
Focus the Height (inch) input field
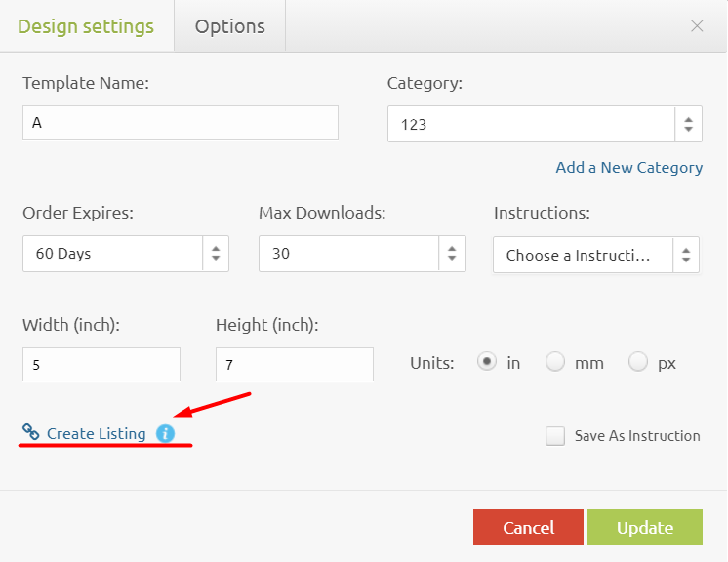click(294, 365)
